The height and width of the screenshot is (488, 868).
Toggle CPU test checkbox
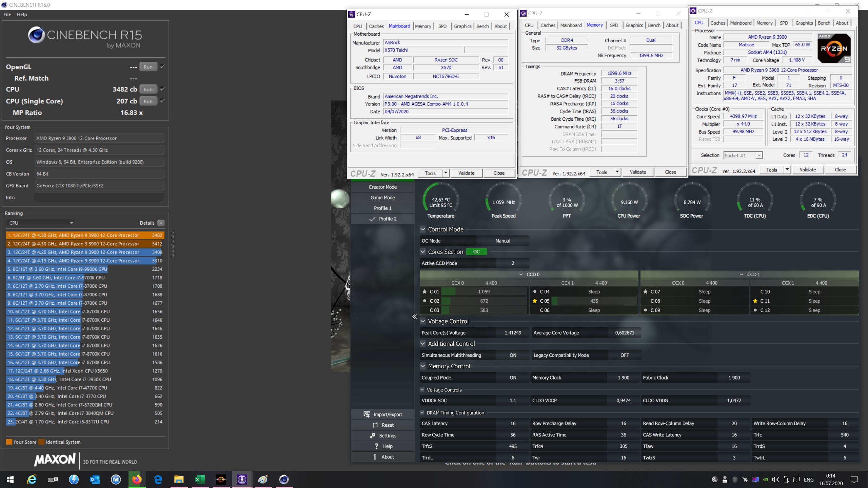pos(162,89)
